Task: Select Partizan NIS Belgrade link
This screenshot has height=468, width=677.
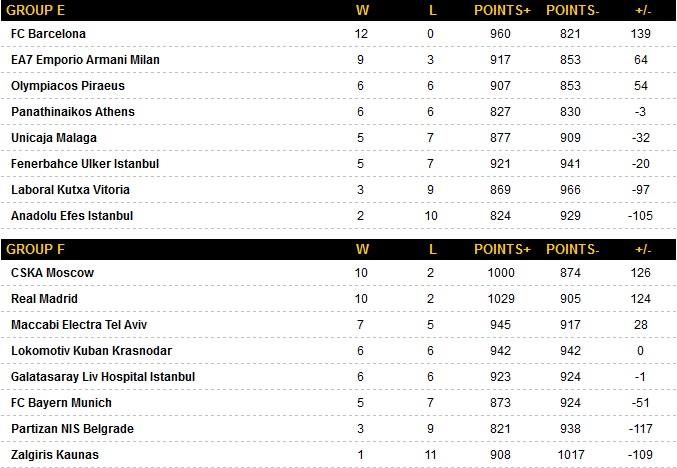Action: point(73,429)
